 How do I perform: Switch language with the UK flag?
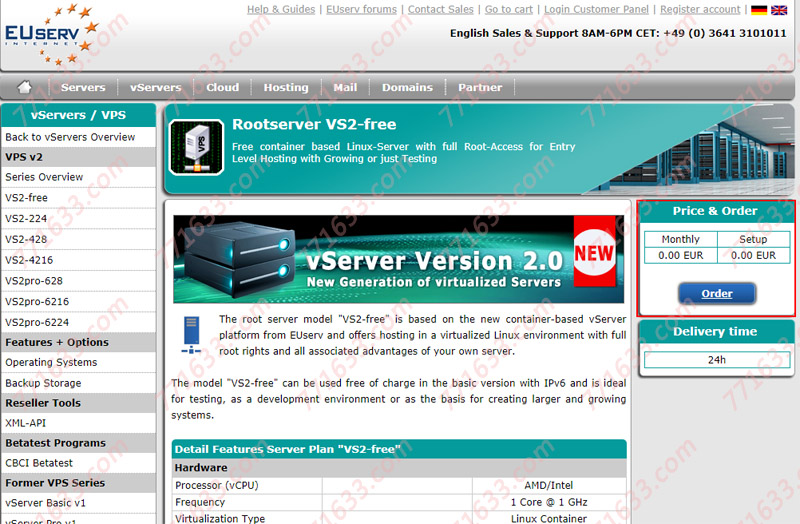coord(779,10)
